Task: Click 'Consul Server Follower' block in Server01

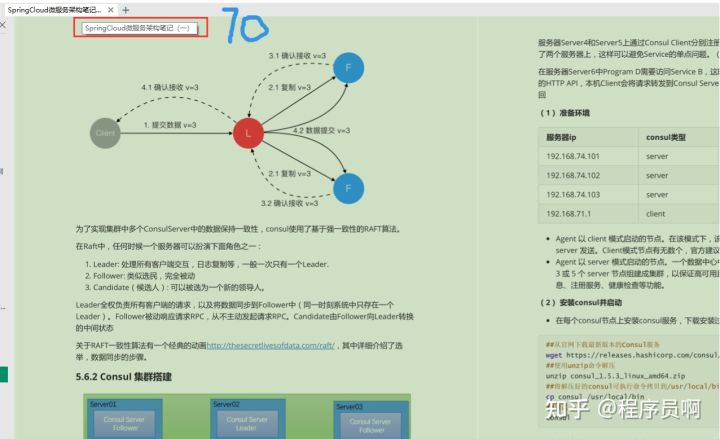Action: point(124,423)
